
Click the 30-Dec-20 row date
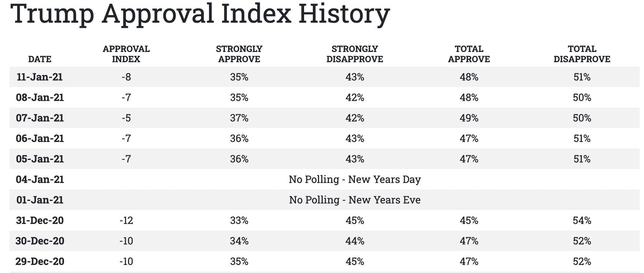(40, 241)
